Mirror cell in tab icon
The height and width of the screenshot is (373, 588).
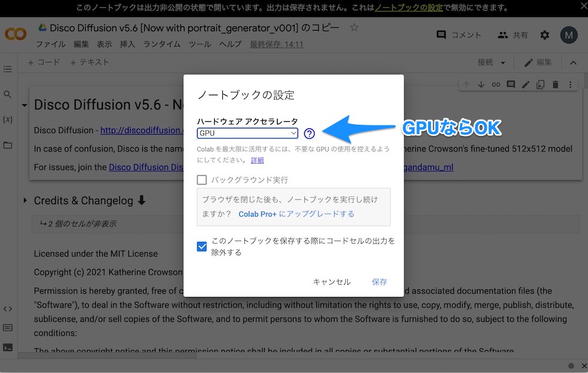click(x=540, y=85)
